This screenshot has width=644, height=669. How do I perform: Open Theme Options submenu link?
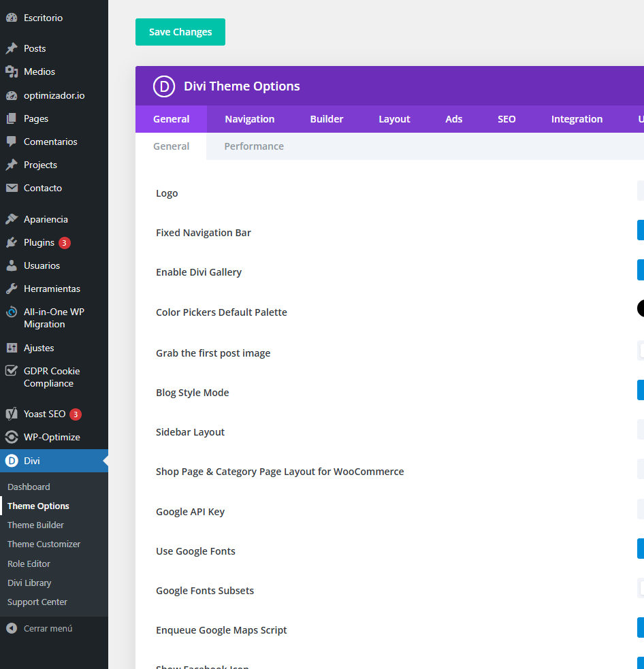38,506
